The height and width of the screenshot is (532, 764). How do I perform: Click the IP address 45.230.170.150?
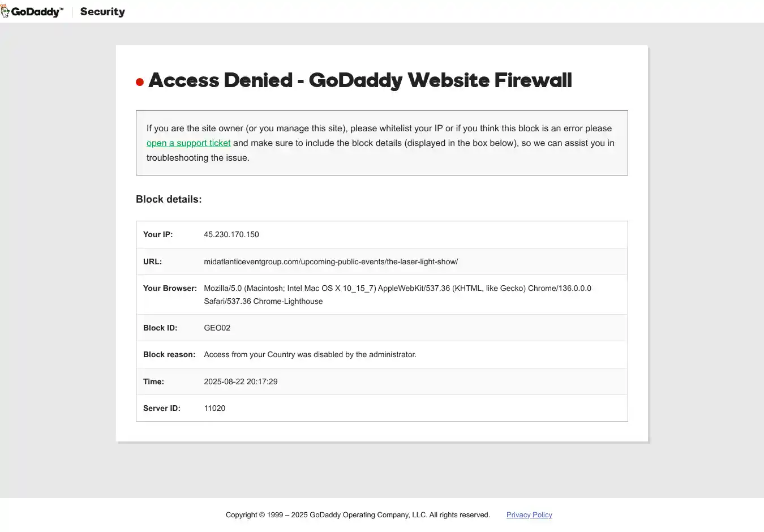(x=231, y=234)
